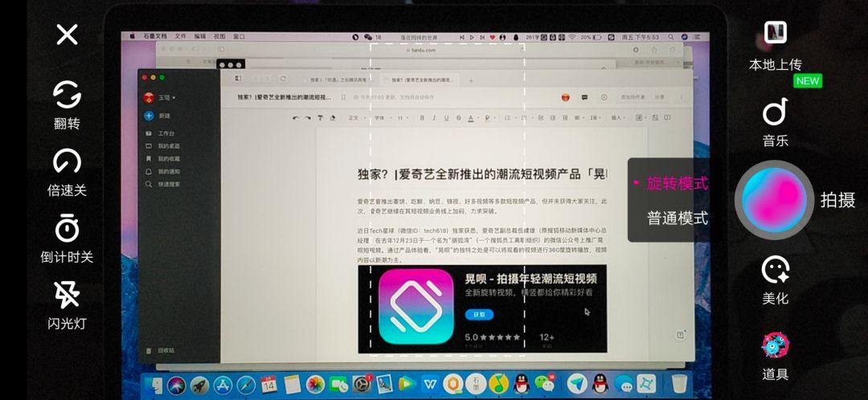Viewport: 868px width, 400px height.
Task: Flip the camera with 翻转
Action: click(67, 105)
